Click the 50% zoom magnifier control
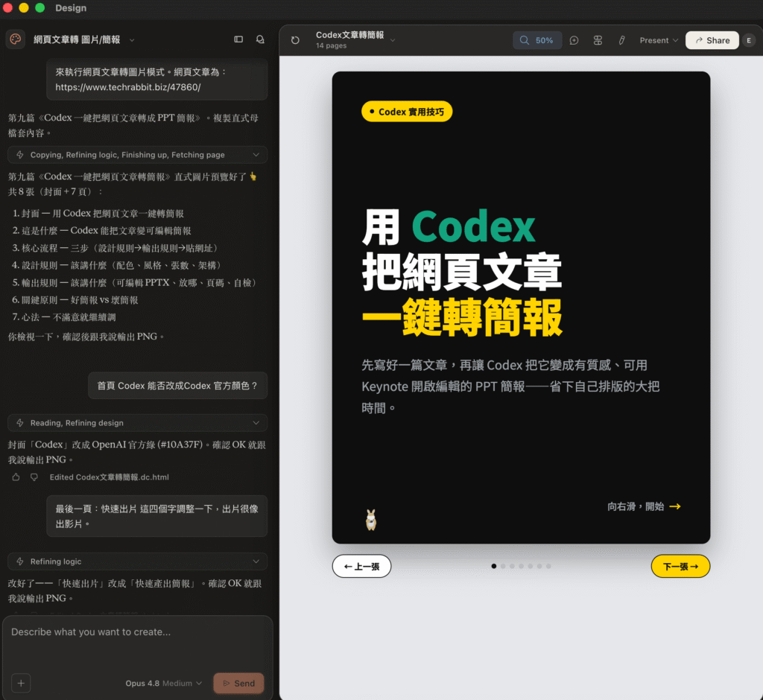This screenshot has height=700, width=763. tap(537, 40)
